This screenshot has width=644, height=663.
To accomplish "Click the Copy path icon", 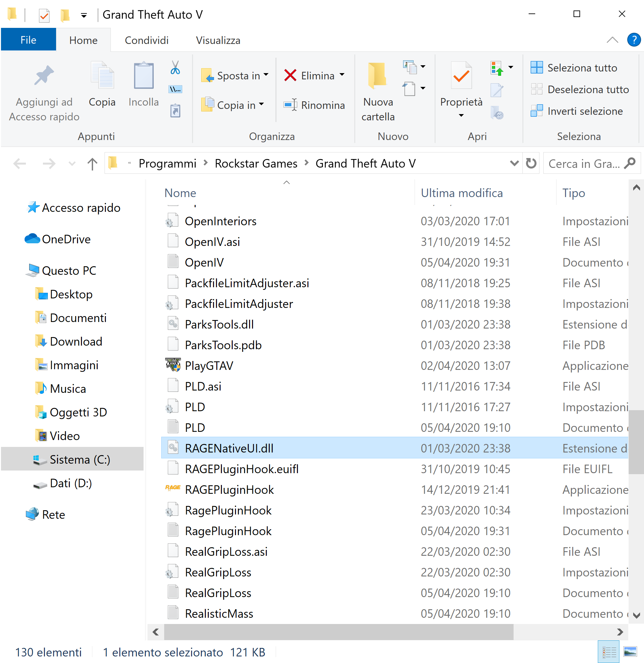I will click(175, 89).
